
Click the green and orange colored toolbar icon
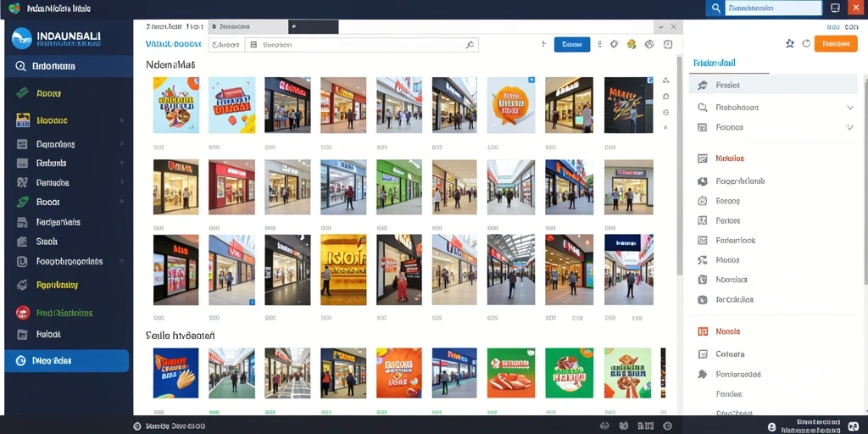(632, 44)
